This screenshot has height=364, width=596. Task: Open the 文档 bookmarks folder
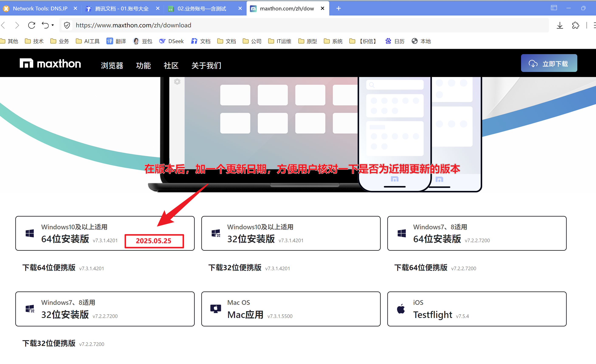226,41
